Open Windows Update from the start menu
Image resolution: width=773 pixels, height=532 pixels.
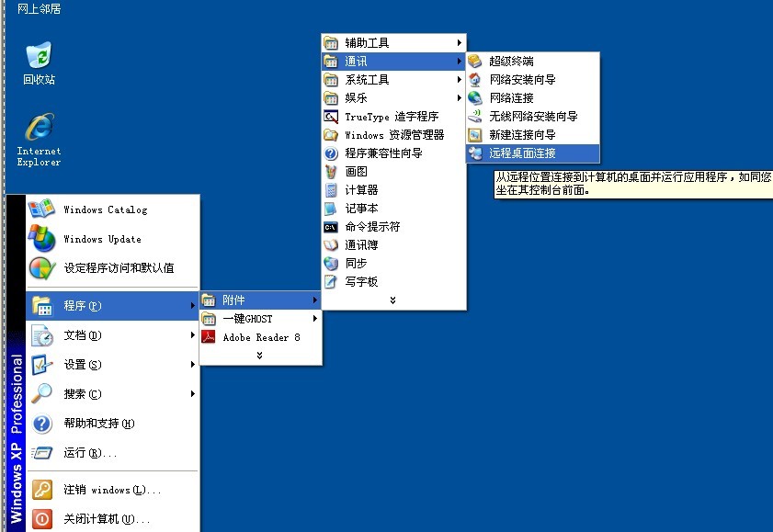(x=113, y=239)
